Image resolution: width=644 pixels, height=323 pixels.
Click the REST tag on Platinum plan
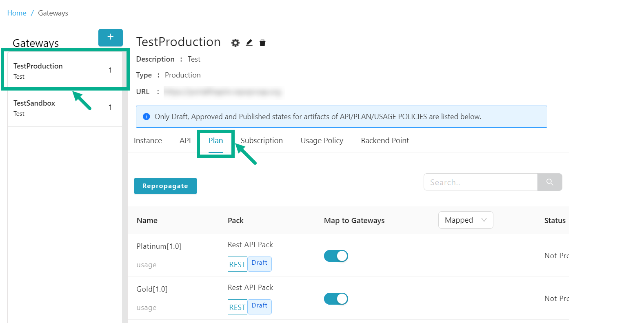[x=237, y=264]
